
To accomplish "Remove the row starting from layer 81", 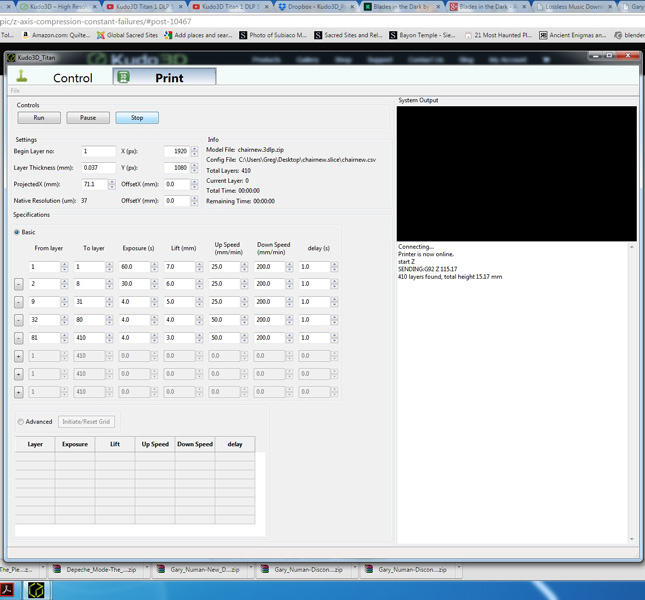I will point(19,338).
